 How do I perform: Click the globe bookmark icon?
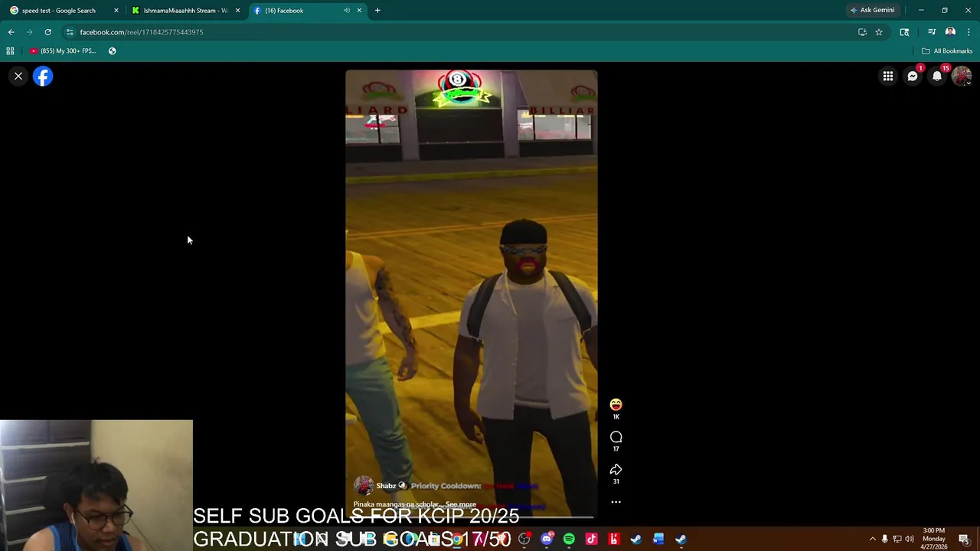click(x=112, y=51)
